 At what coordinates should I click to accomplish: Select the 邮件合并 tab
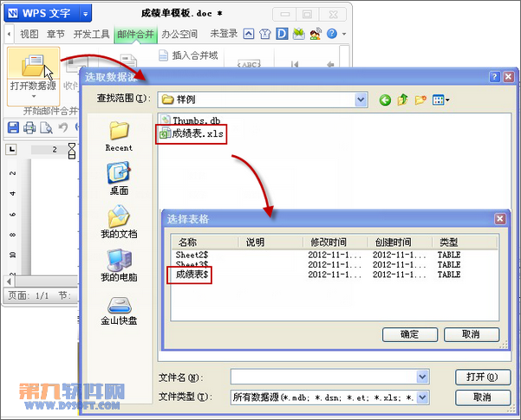pyautogui.click(x=135, y=34)
